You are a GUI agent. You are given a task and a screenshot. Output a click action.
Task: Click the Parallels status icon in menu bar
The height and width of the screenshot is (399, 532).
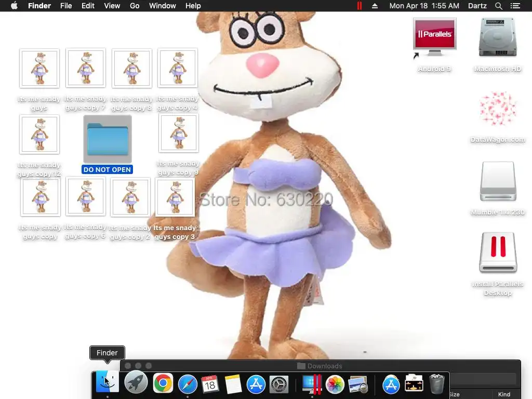pos(359,6)
